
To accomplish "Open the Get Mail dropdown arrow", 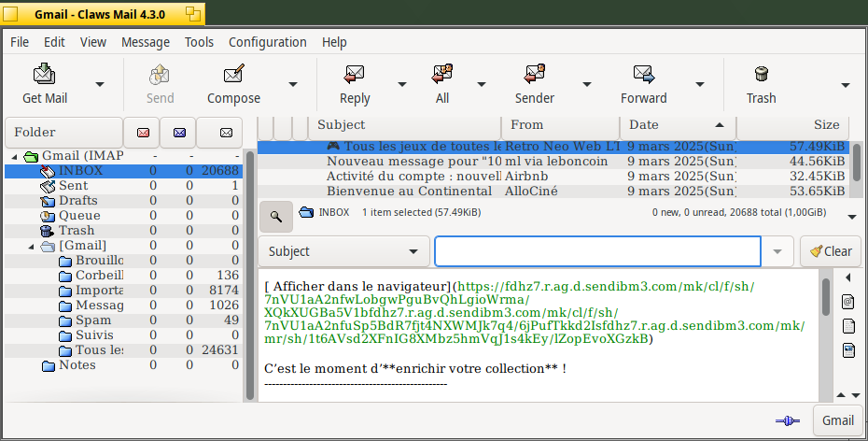I will 100,84.
